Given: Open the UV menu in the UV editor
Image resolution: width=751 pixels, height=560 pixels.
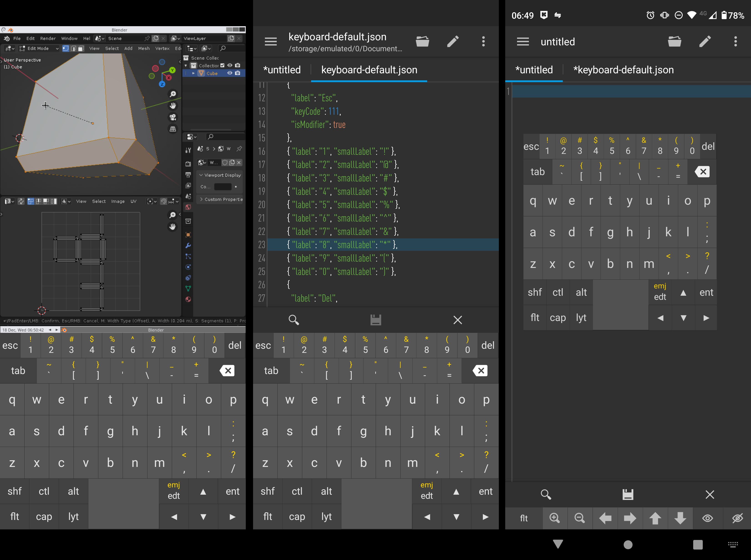Looking at the screenshot, I should [x=134, y=201].
